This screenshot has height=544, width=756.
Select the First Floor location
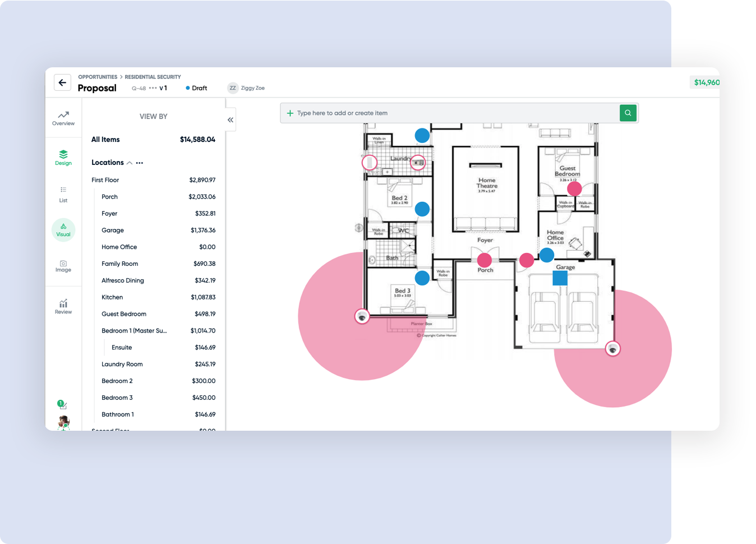tap(153, 180)
